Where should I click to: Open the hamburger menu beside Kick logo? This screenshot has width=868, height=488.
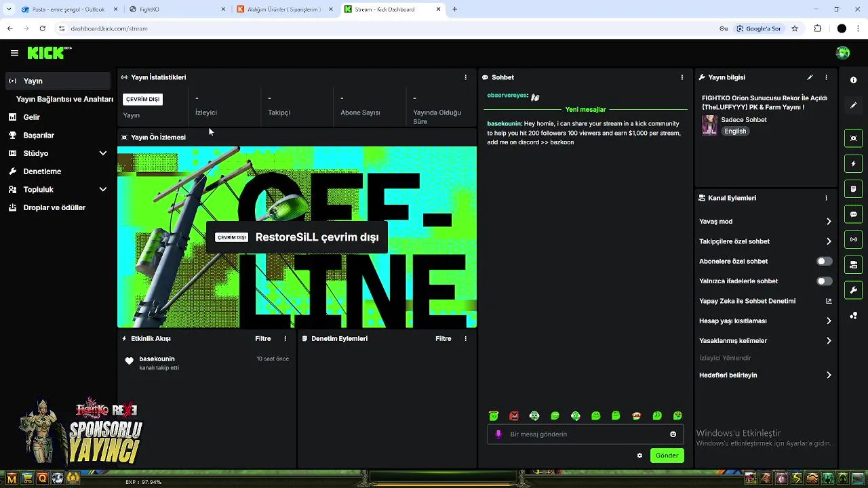[14, 53]
